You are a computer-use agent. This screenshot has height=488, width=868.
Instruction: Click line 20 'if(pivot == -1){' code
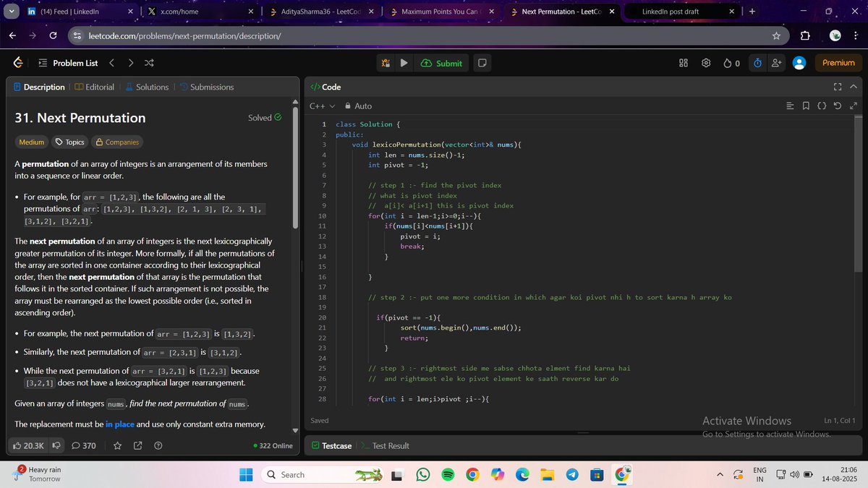tap(409, 318)
